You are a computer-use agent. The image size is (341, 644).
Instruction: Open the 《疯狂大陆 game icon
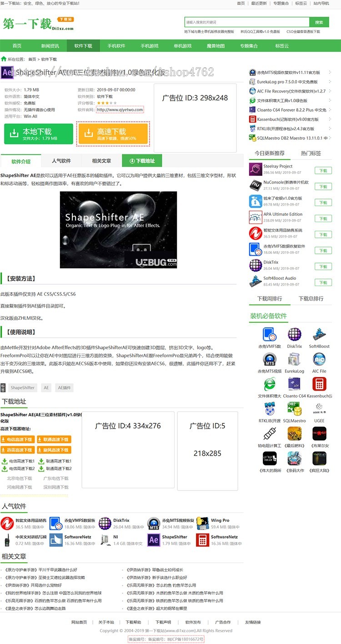[319, 458]
